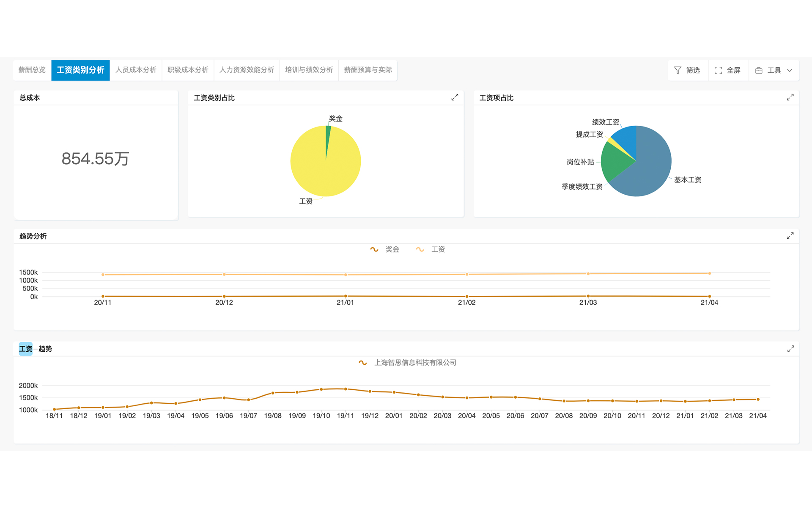This screenshot has width=812, height=507.
Task: Switch to 薪酬预算与实际 tab
Action: pyautogui.click(x=368, y=70)
